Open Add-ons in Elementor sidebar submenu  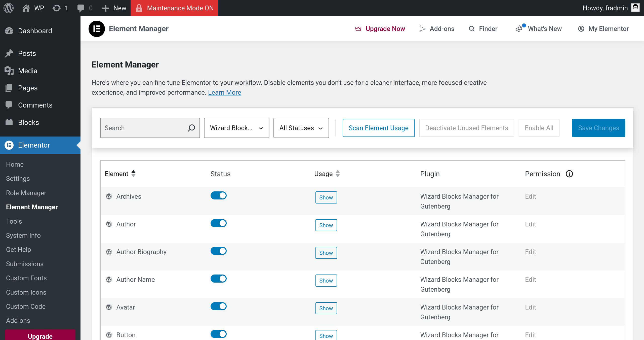click(x=18, y=321)
